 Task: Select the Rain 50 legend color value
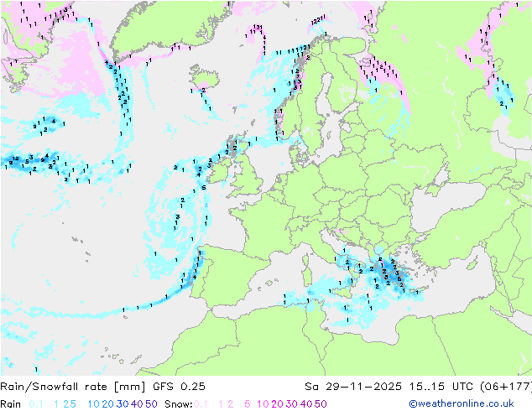coord(151,404)
